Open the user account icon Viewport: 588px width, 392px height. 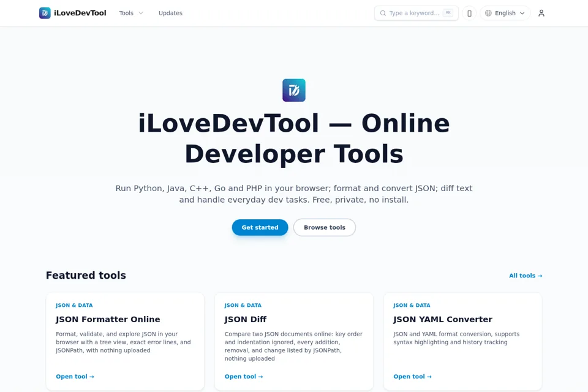[541, 13]
